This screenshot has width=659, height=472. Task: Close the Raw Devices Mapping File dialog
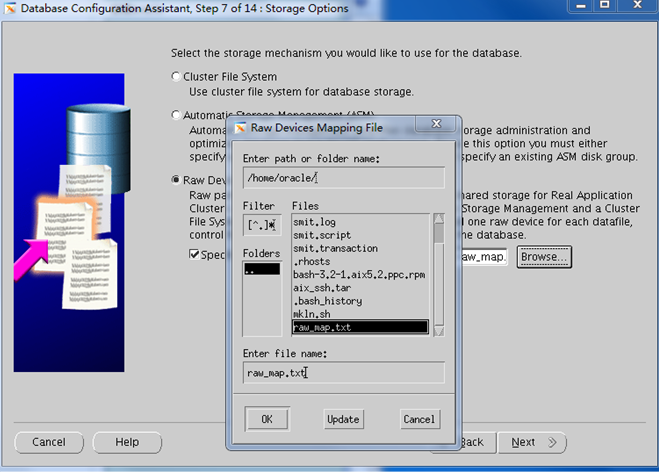tap(436, 124)
